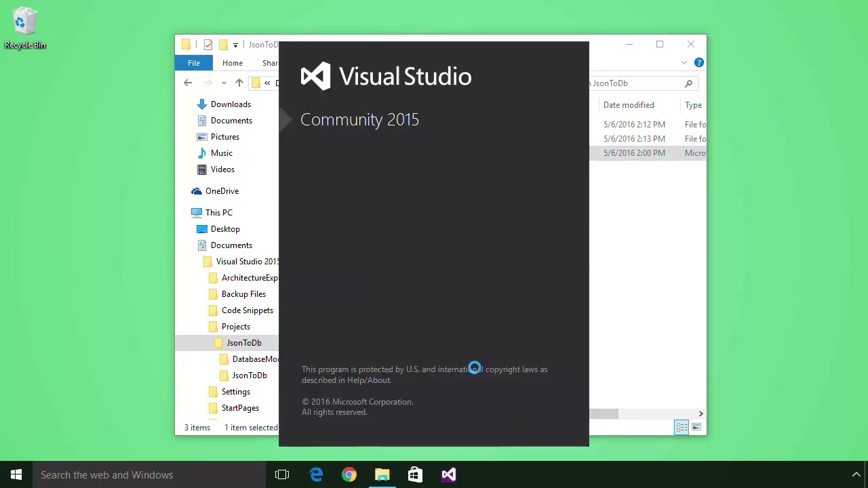This screenshot has height=488, width=868.
Task: Click the address bar folder icon
Action: click(256, 83)
